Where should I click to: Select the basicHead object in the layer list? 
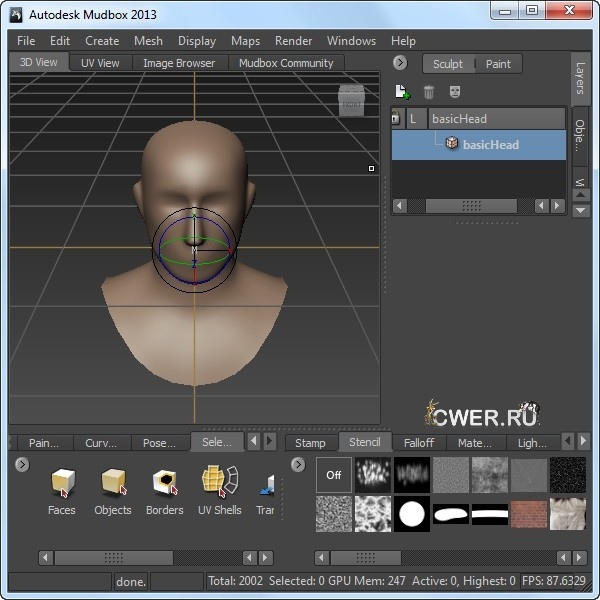coord(490,144)
